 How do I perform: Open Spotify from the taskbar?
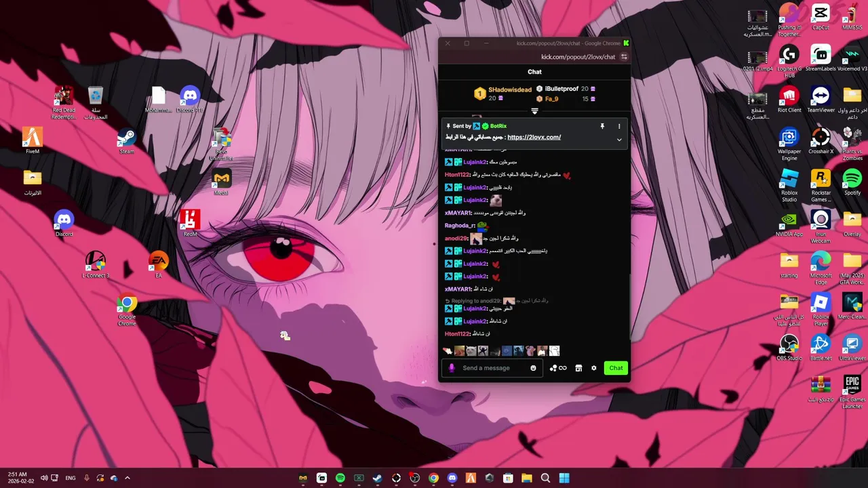point(340,478)
